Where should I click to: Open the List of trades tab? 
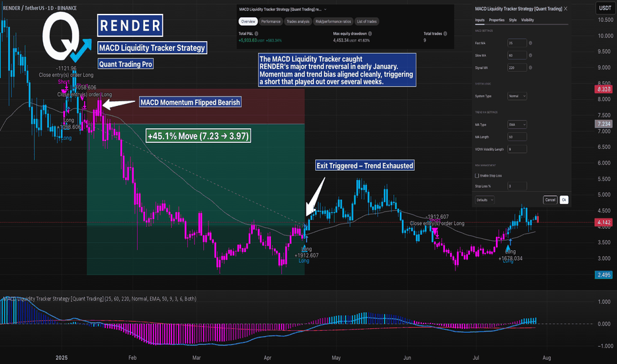pyautogui.click(x=367, y=22)
